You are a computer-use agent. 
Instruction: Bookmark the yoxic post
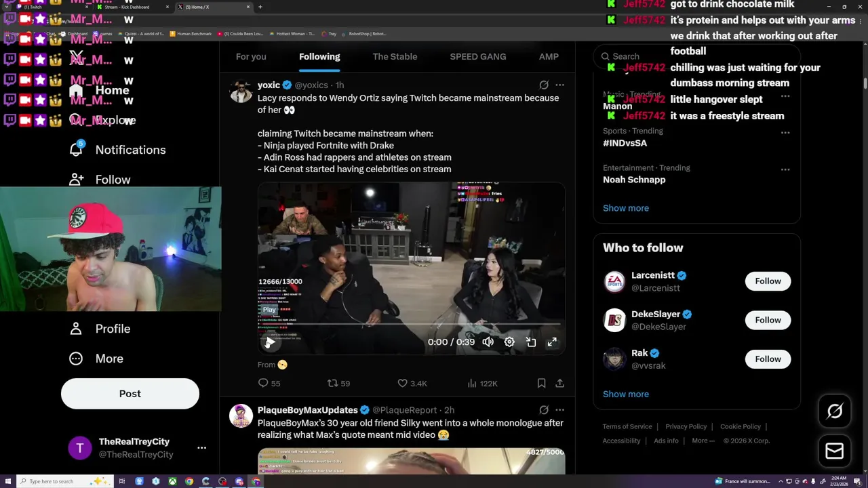541,383
